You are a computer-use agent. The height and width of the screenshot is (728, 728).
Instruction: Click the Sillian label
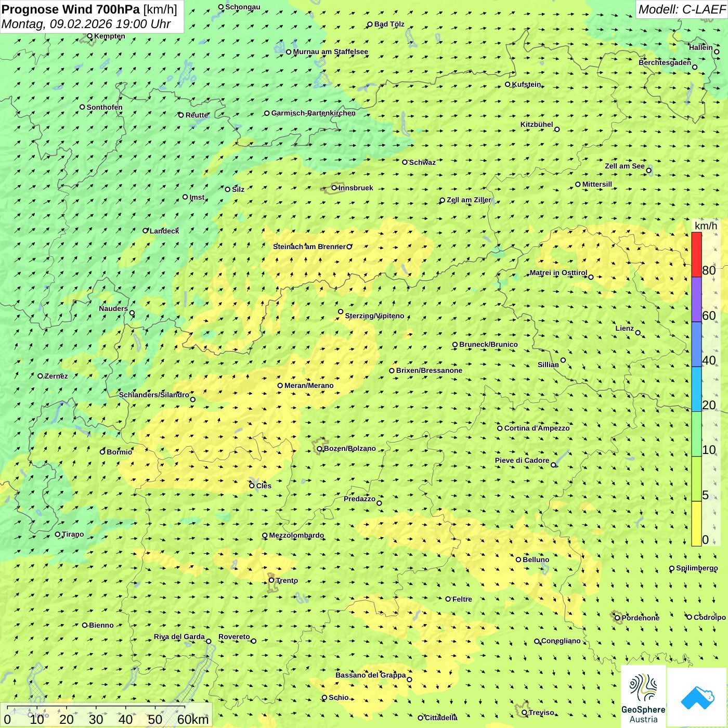[x=548, y=365]
